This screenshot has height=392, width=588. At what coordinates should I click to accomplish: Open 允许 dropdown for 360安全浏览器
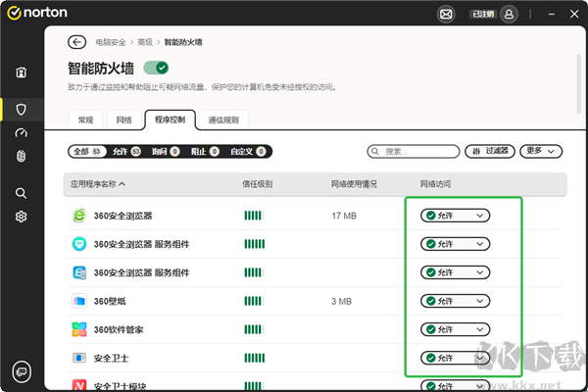(455, 216)
